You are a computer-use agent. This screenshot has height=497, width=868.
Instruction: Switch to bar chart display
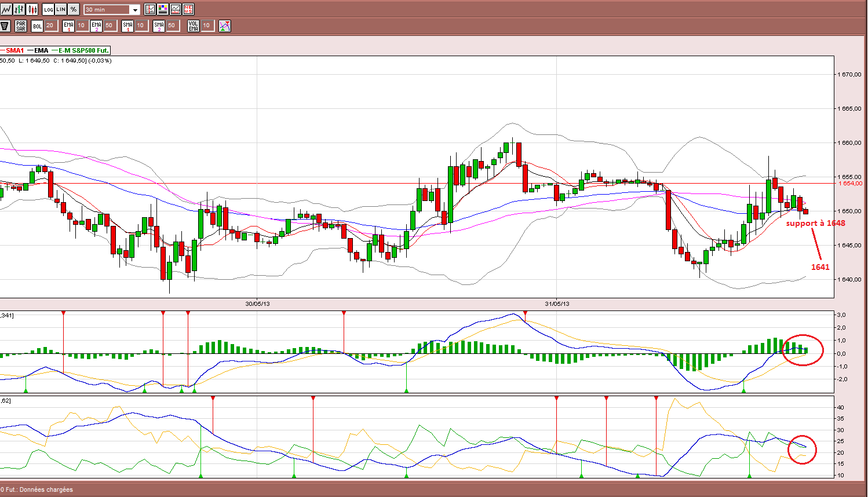point(19,9)
